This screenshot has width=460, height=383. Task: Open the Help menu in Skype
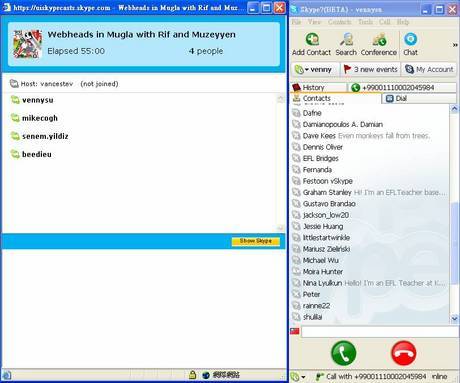click(403, 22)
